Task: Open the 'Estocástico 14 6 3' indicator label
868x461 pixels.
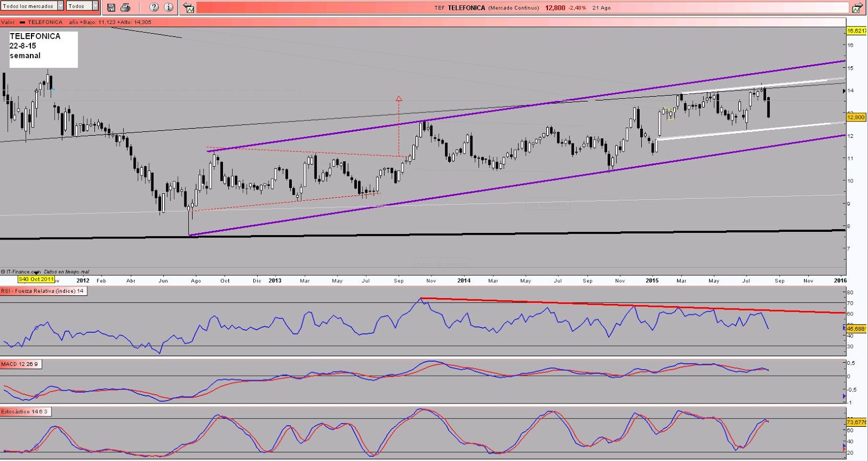Action: tap(25, 412)
